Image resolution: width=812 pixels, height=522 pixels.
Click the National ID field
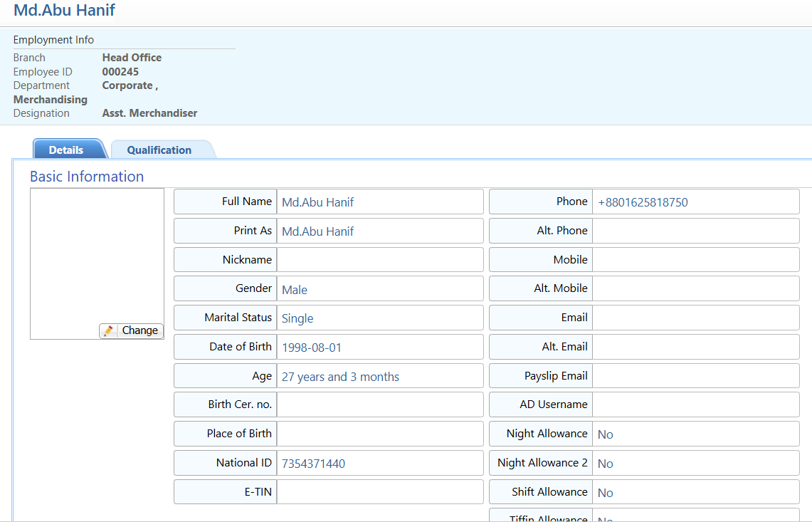[379, 464]
